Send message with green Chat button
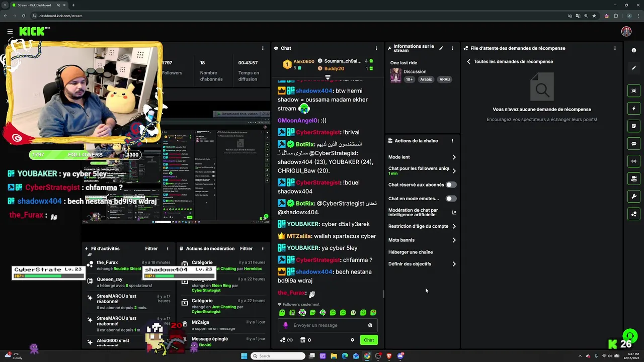Image resolution: width=644 pixels, height=362 pixels. [x=369, y=340]
